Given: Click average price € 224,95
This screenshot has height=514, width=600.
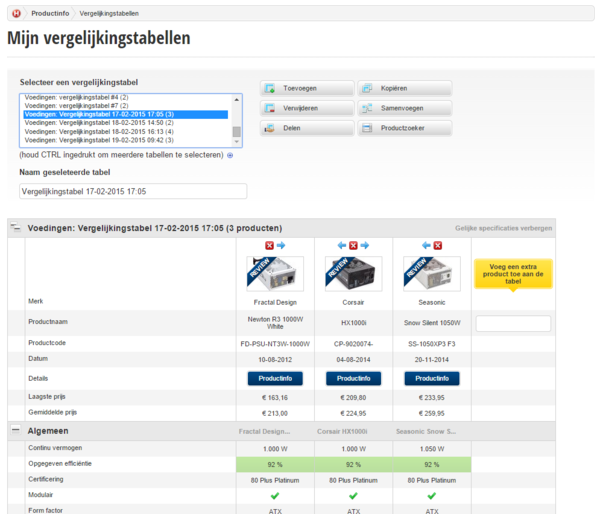Looking at the screenshot, I should (353, 413).
